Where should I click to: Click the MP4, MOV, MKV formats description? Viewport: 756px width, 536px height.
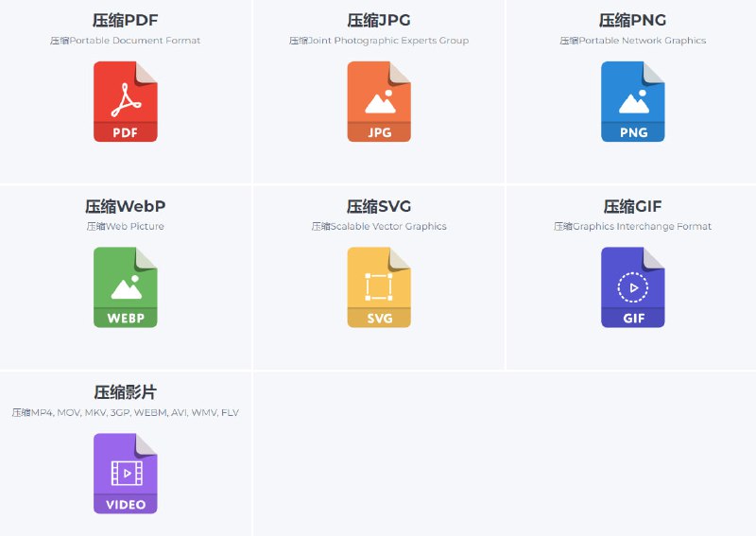click(x=126, y=412)
